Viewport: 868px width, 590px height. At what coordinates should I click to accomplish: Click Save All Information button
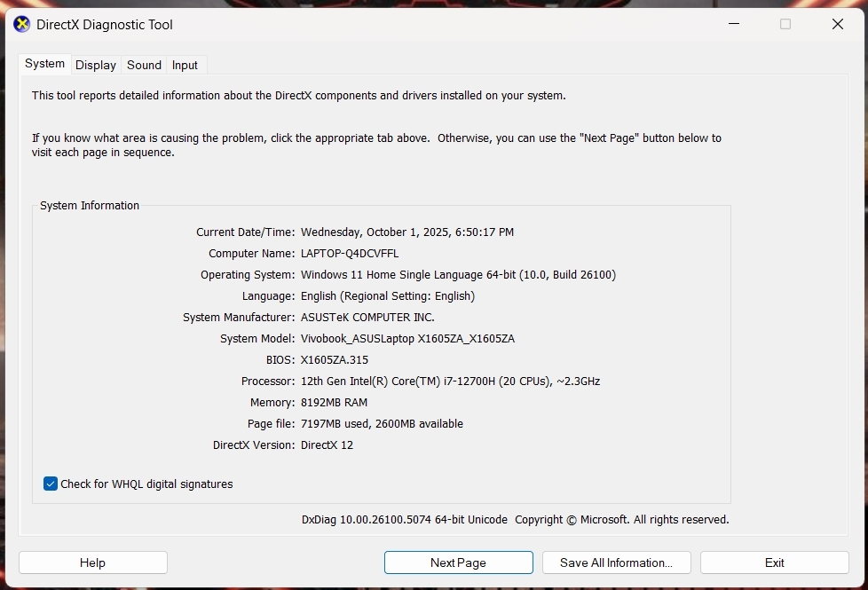(616, 562)
